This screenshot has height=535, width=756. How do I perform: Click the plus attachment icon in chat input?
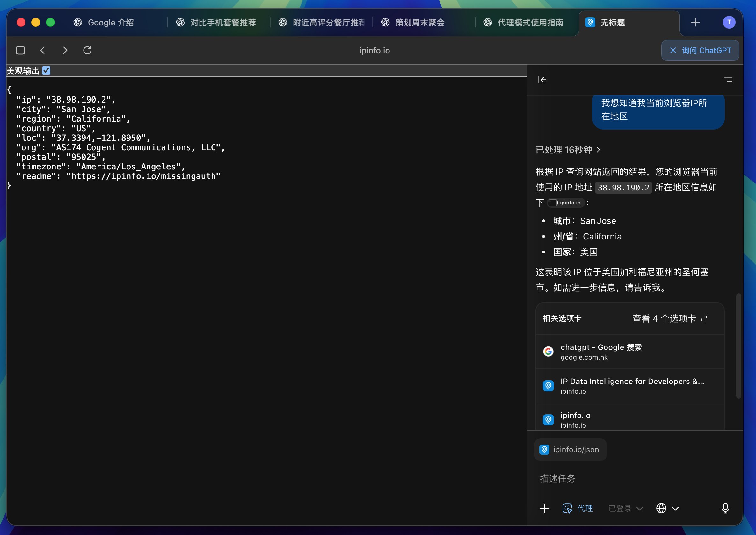pos(544,508)
